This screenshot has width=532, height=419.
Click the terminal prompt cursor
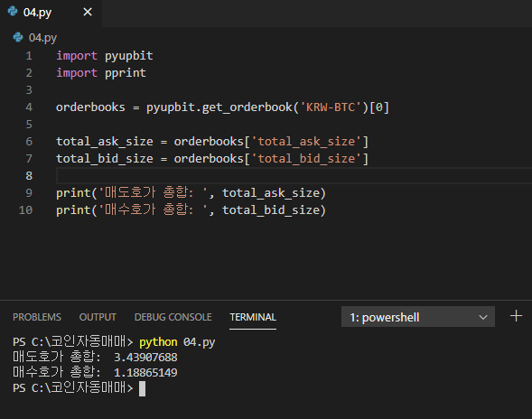(142, 389)
